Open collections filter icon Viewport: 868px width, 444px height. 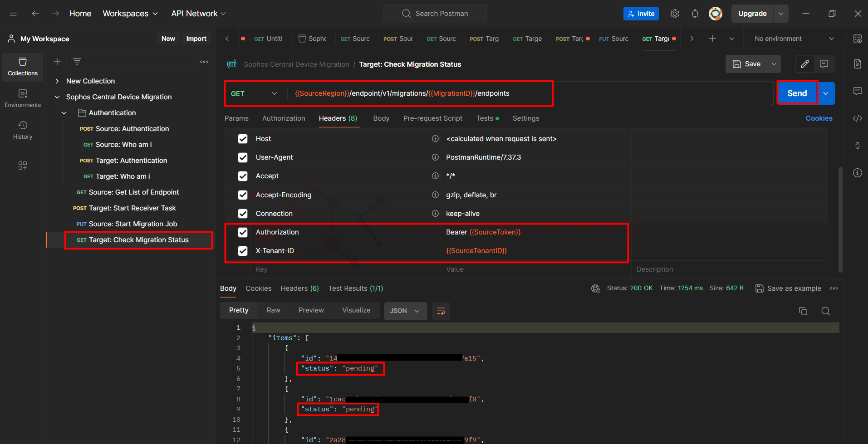coord(77,62)
